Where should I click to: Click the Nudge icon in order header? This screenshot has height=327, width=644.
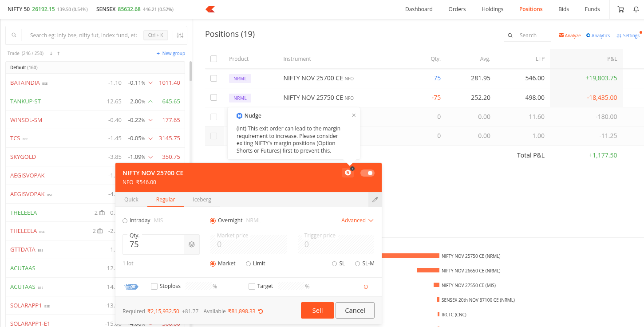(x=348, y=173)
